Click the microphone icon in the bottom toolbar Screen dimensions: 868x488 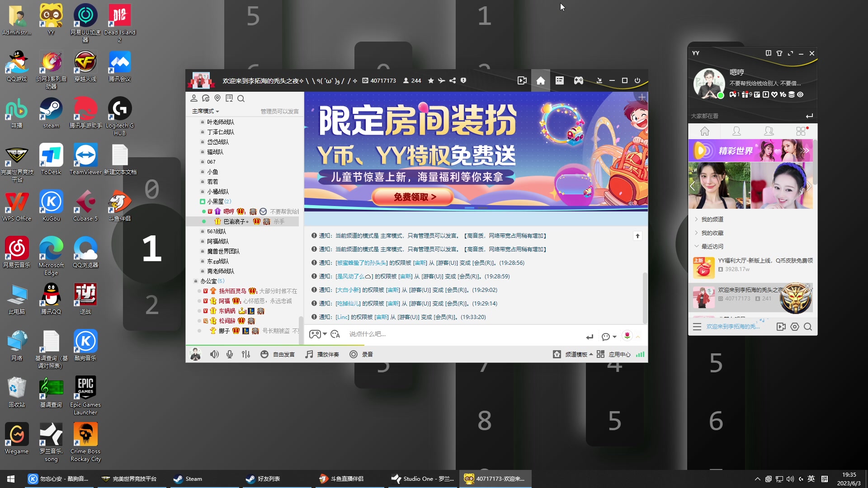tap(230, 354)
